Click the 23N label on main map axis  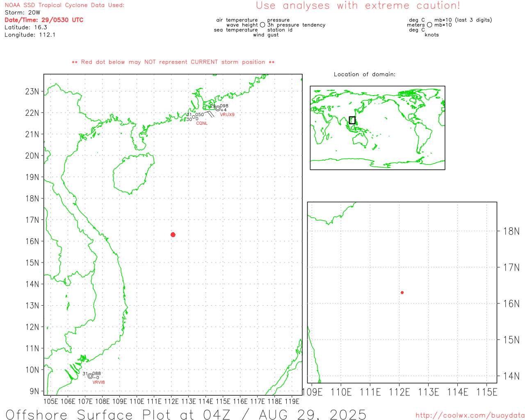(32, 91)
